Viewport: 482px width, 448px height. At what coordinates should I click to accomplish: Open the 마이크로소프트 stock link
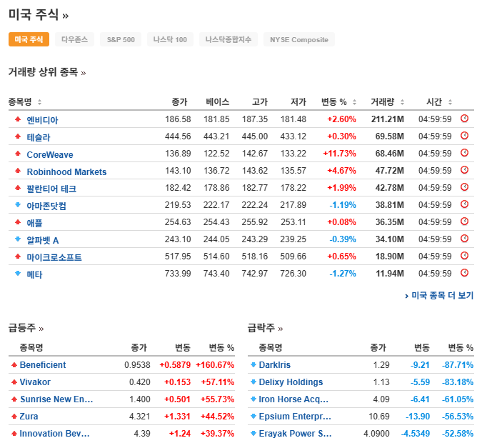coord(54,257)
